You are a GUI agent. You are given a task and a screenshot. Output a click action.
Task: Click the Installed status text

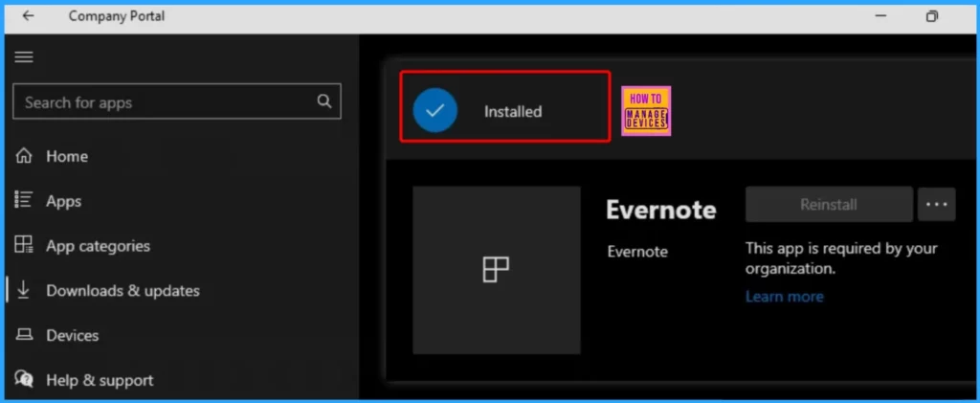tap(513, 112)
